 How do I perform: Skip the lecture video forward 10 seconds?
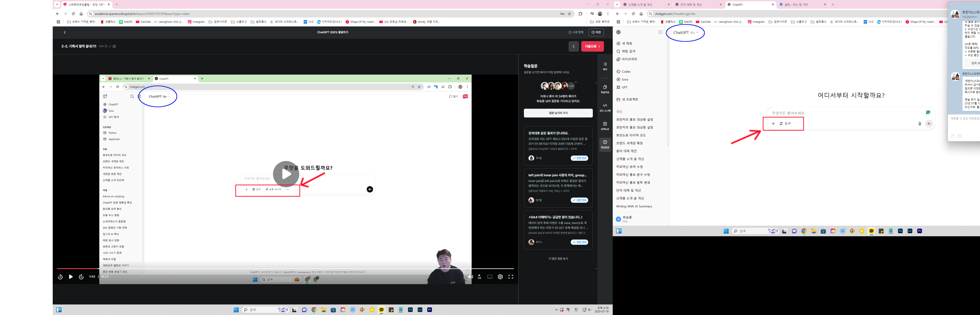click(x=81, y=277)
